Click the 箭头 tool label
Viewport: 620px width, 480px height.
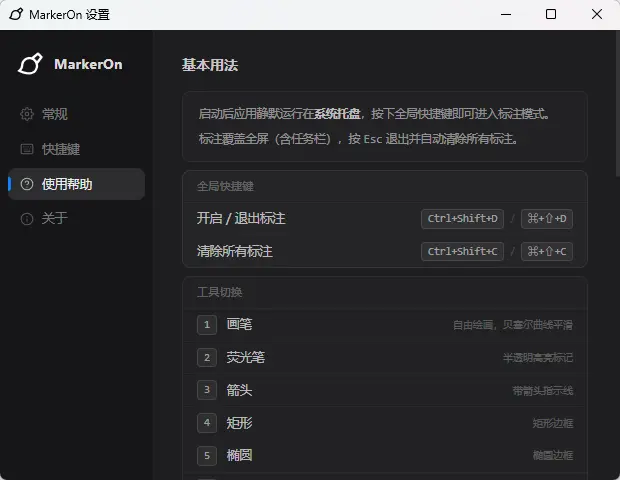[x=239, y=390]
